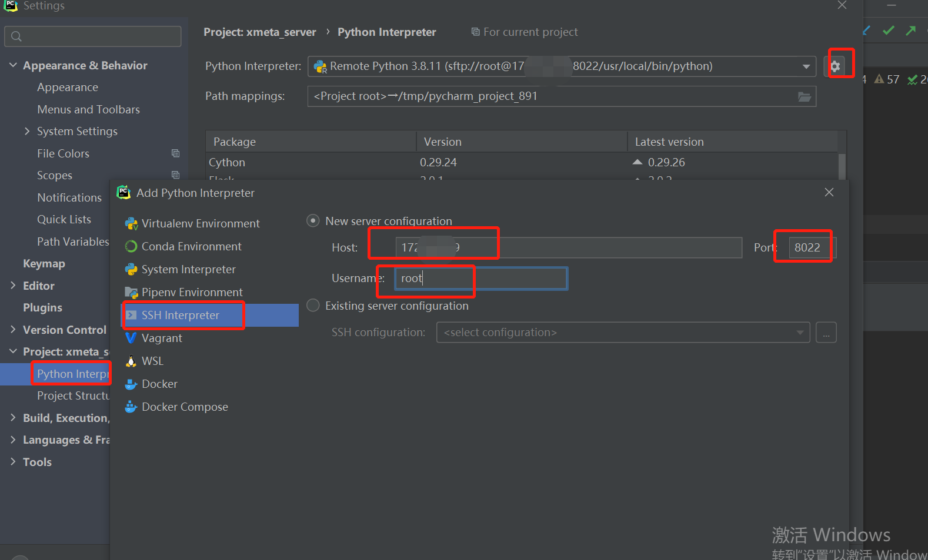Collapse Appearance & Behavior section
Screen dimensions: 928x560
13,65
